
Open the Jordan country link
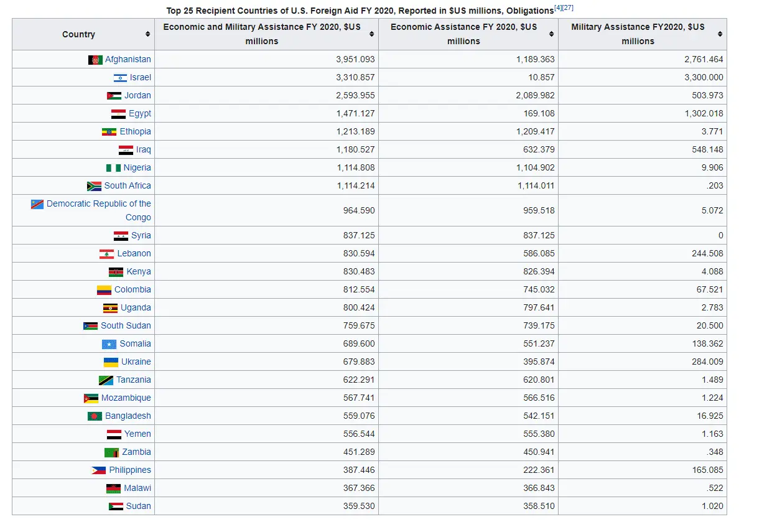click(x=137, y=96)
